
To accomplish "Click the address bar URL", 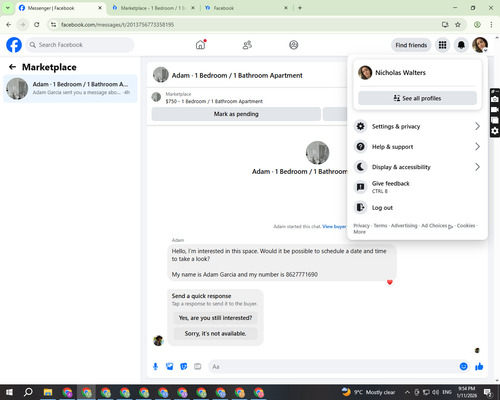I will [x=117, y=25].
